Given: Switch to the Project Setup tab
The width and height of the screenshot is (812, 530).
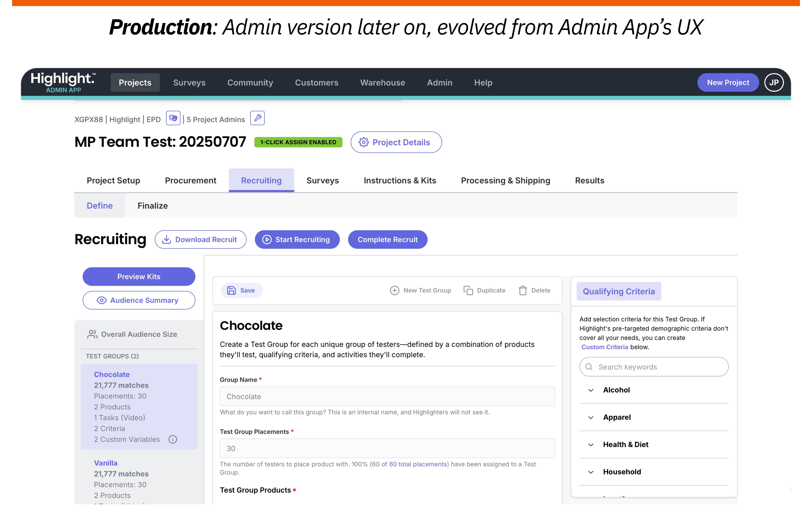Looking at the screenshot, I should point(113,180).
